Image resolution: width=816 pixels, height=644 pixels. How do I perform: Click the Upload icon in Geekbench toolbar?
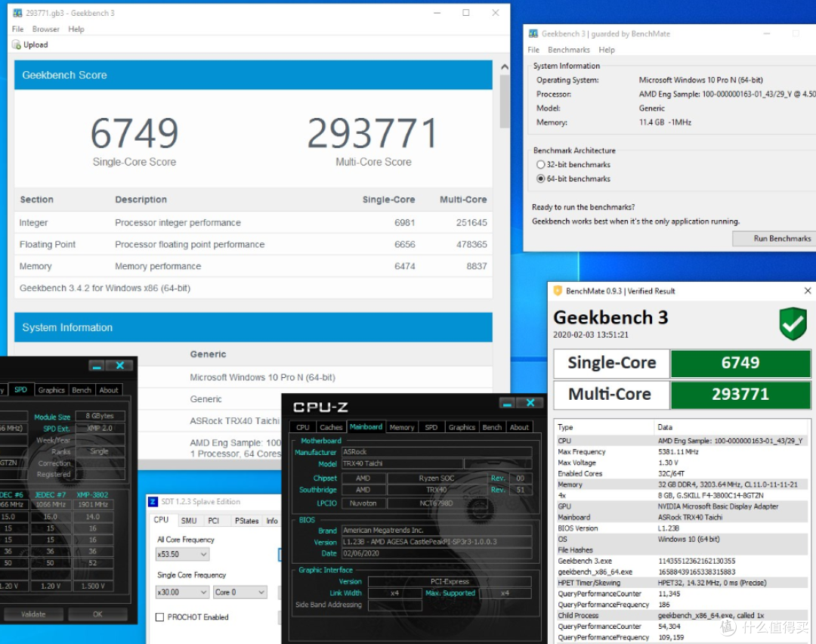pos(16,45)
